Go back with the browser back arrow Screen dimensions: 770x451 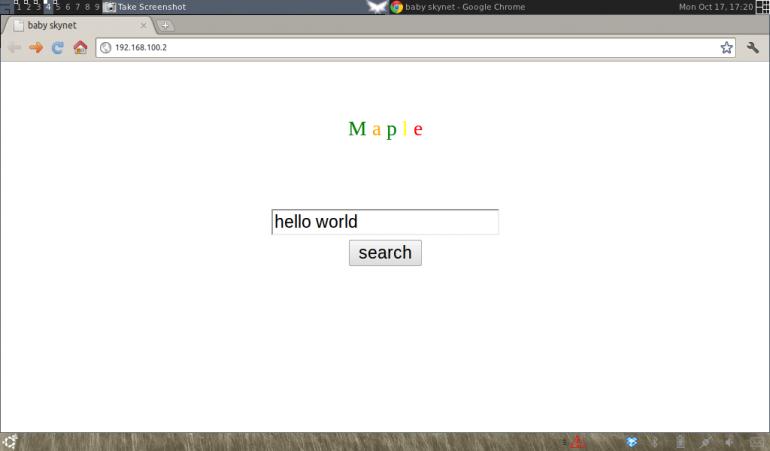coord(14,48)
